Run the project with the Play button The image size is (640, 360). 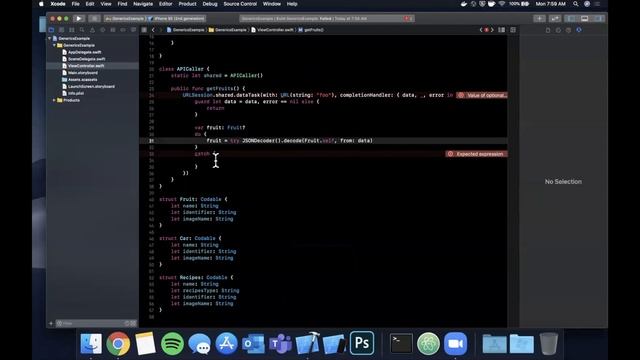coord(79,18)
